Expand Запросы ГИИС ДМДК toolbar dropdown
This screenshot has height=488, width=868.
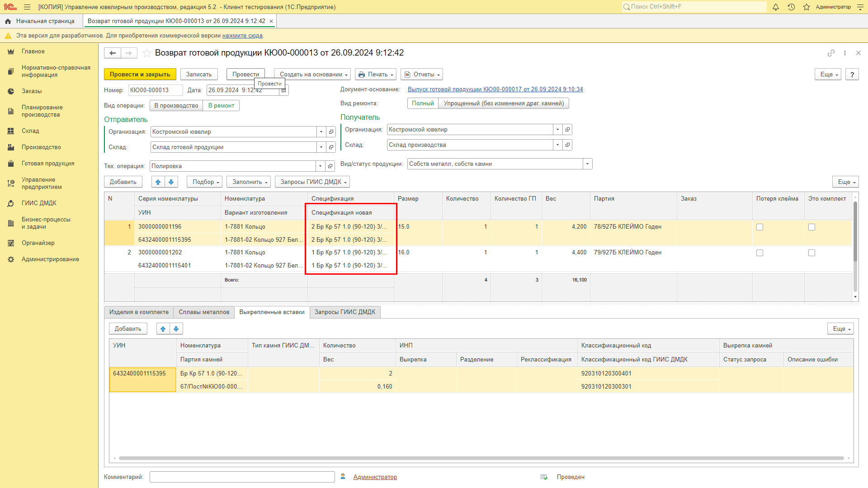point(312,182)
